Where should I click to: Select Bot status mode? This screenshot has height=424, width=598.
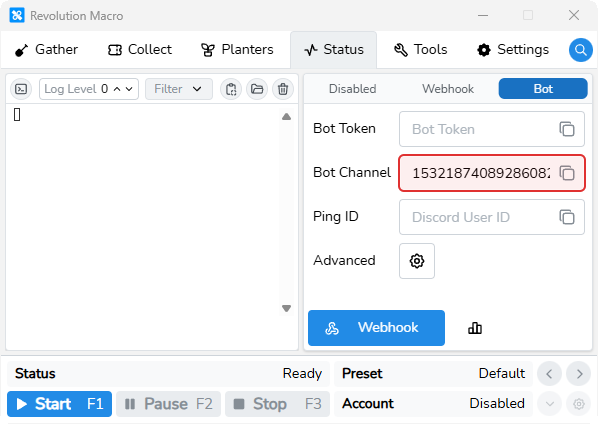click(x=543, y=89)
